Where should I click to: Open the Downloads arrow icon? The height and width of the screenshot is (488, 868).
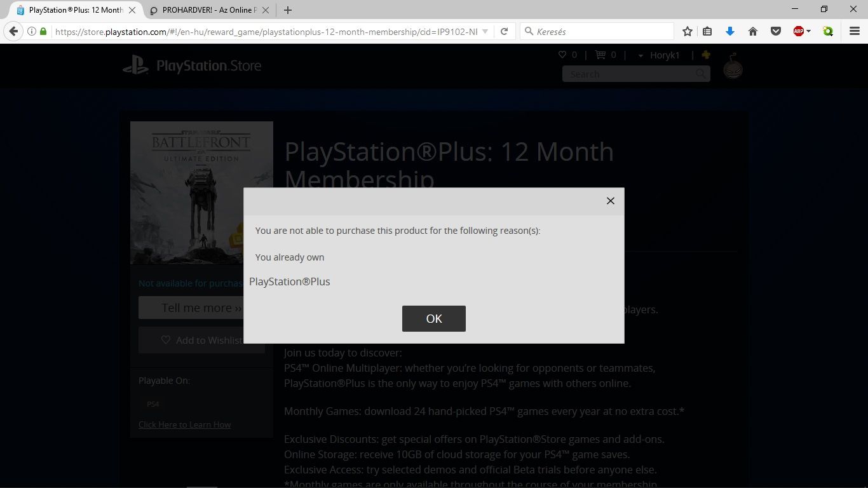(730, 31)
